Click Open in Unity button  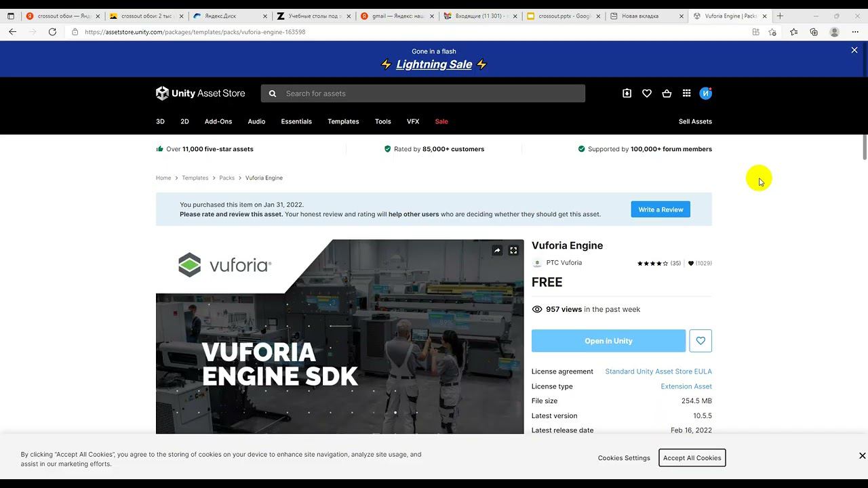click(608, 341)
